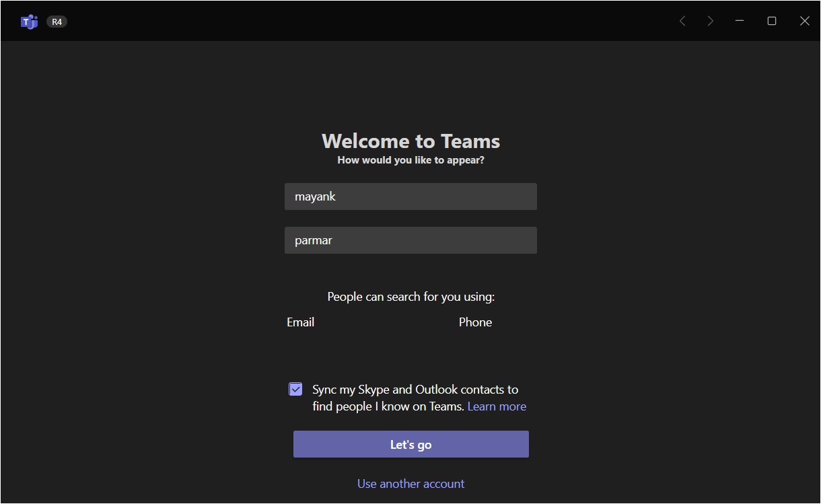
Task: Expand Email to add an email address
Action: (300, 322)
